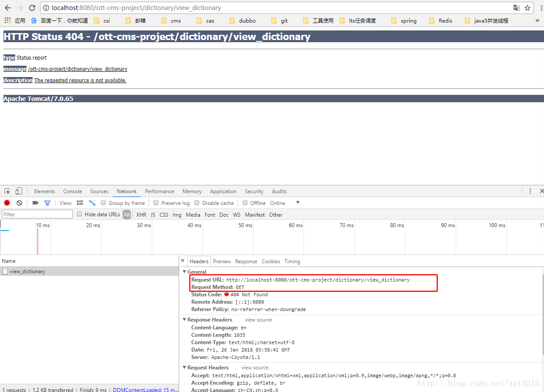Open the Audits tab
The width and height of the screenshot is (544, 392).
click(279, 191)
